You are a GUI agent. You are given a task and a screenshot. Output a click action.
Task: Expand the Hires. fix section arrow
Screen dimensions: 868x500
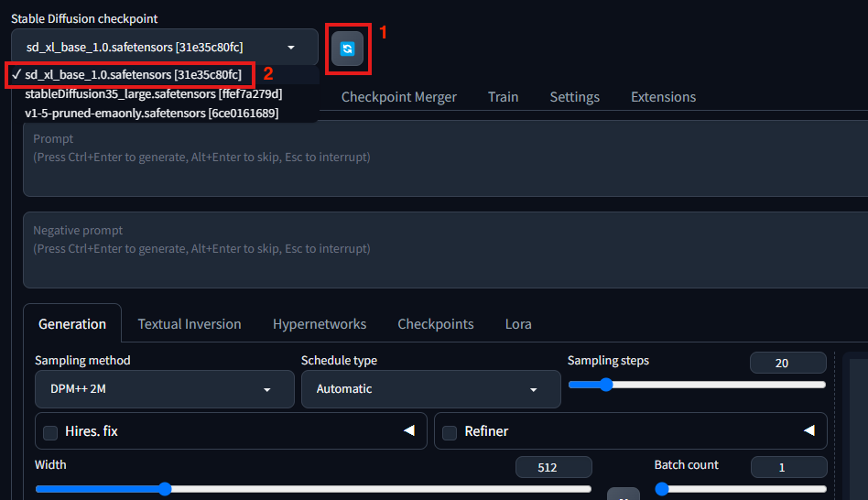[409, 430]
